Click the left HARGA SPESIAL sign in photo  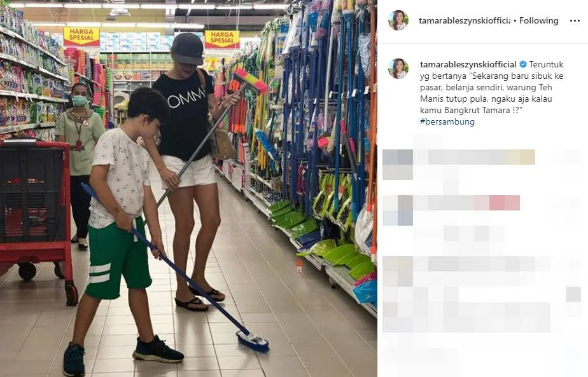click(x=81, y=37)
